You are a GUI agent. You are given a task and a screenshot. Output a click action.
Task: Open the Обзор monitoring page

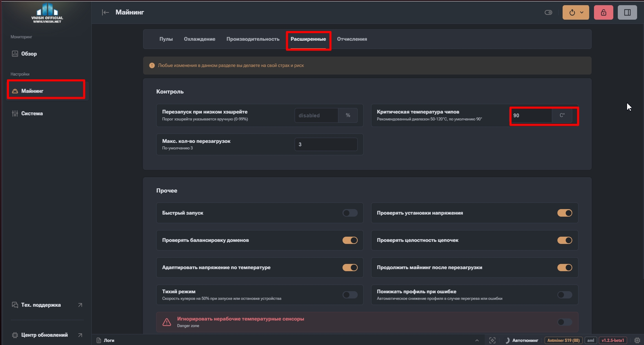pos(47,53)
